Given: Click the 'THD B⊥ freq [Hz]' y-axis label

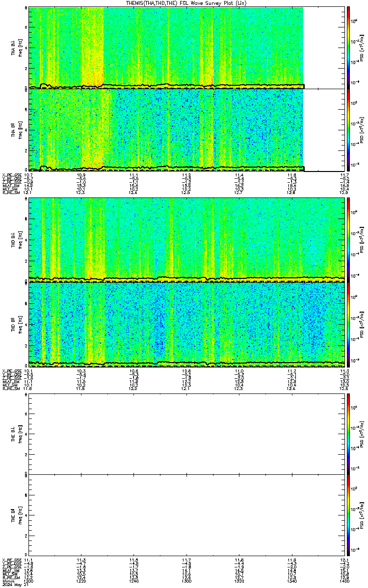Looking at the screenshot, I should pyautogui.click(x=16, y=240).
